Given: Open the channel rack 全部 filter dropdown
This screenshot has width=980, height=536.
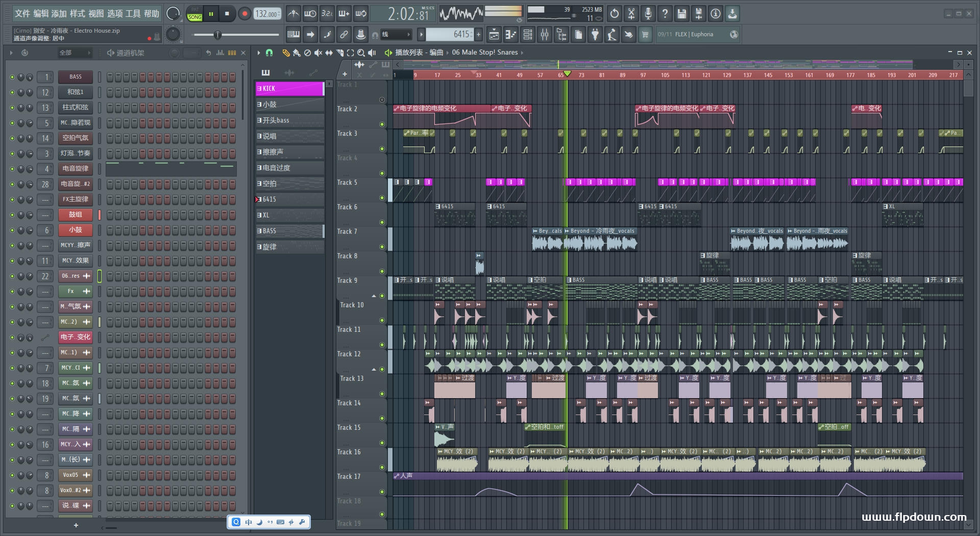Looking at the screenshot, I should click(75, 53).
